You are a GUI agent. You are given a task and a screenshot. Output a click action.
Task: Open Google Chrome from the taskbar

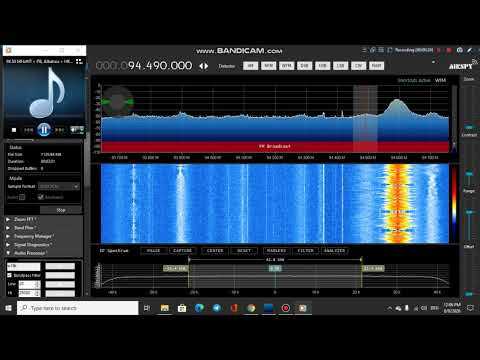click(251, 308)
